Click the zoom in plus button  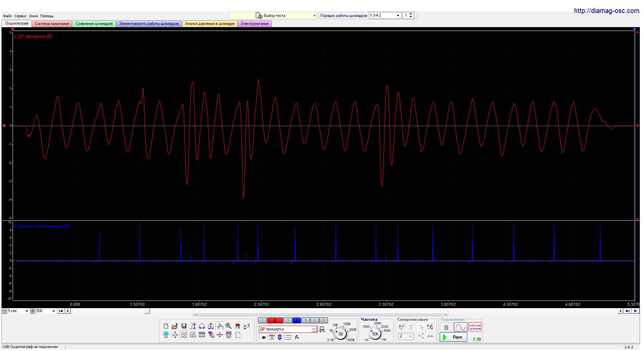tap(33, 311)
